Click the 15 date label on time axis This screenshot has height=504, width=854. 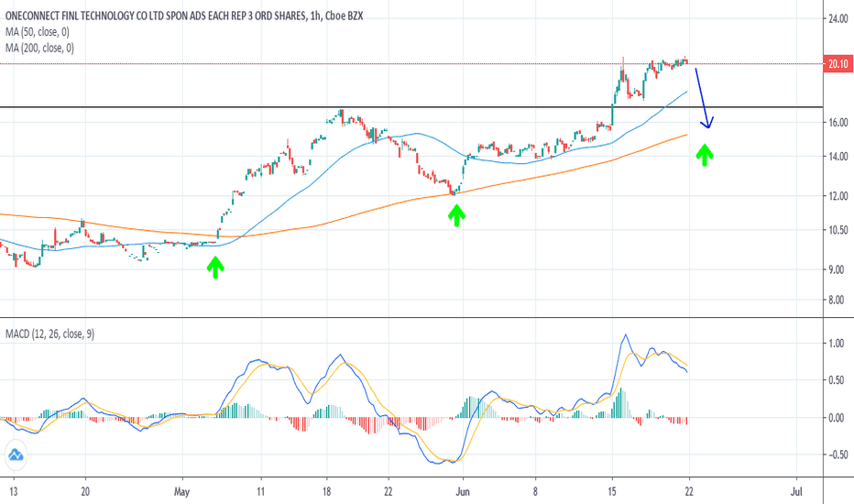click(612, 492)
